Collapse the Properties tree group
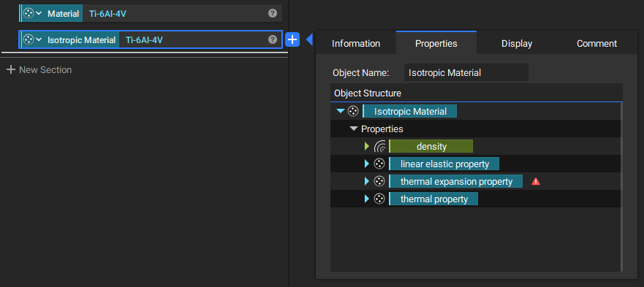Screen dimensions: 644x287 click(354, 129)
